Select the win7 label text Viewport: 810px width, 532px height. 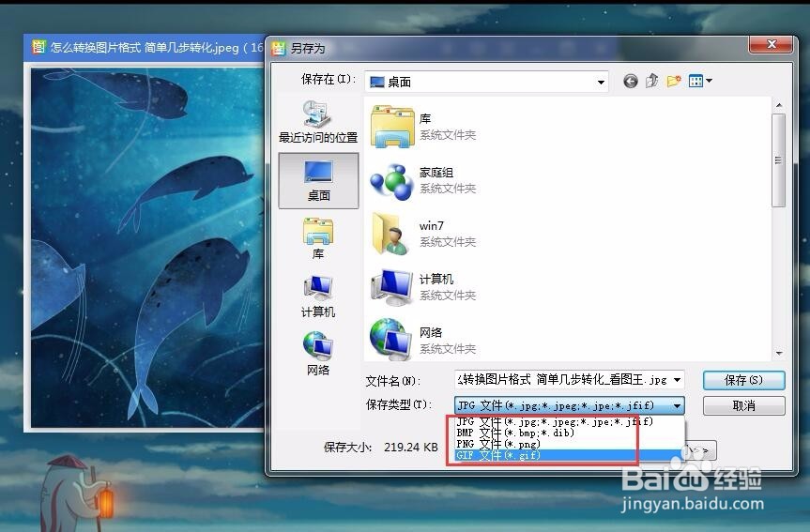click(x=432, y=226)
